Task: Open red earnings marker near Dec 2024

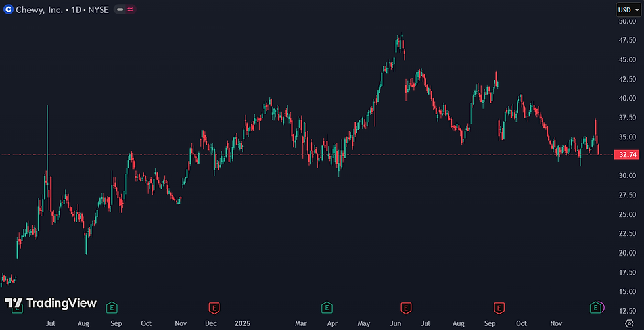Action: coord(214,308)
